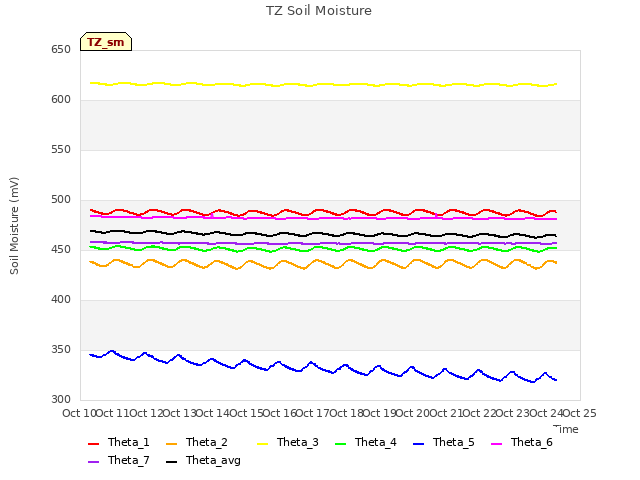Click the 300 y-axis tick label
Image resolution: width=640 pixels, height=480 pixels.
[61, 400]
